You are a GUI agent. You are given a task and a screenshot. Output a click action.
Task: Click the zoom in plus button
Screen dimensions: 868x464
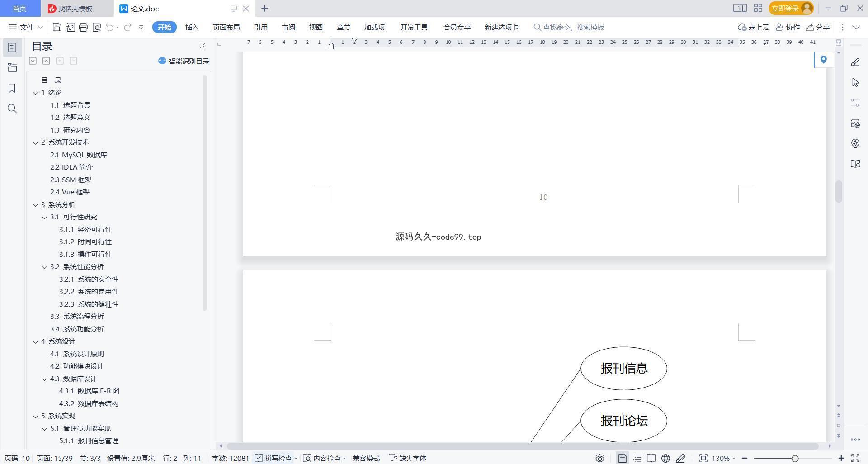pyautogui.click(x=841, y=458)
